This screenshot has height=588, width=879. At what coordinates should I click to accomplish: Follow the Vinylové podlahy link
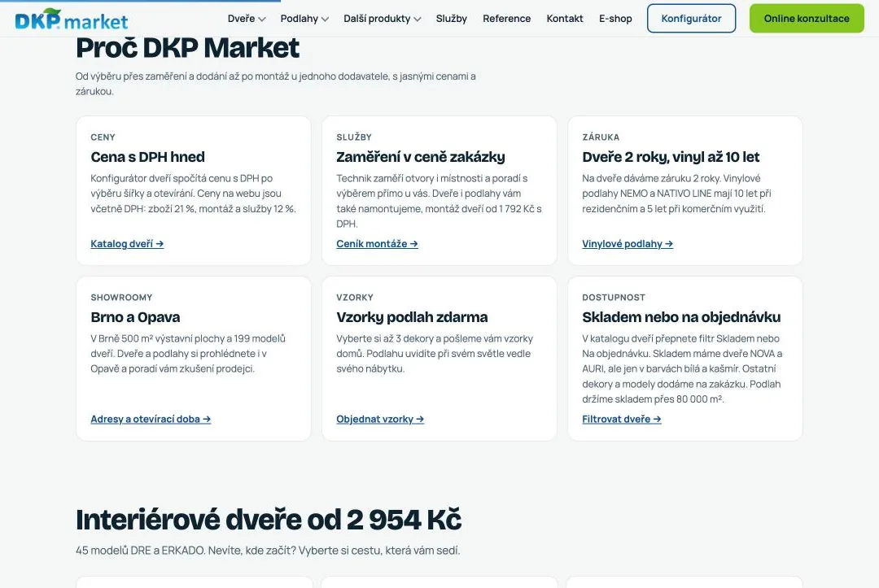(628, 244)
